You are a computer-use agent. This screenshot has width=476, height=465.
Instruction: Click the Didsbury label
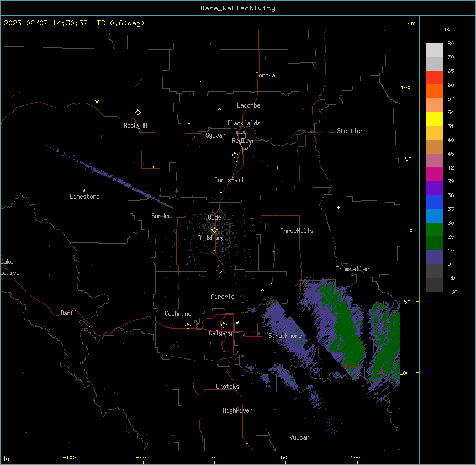pos(211,238)
